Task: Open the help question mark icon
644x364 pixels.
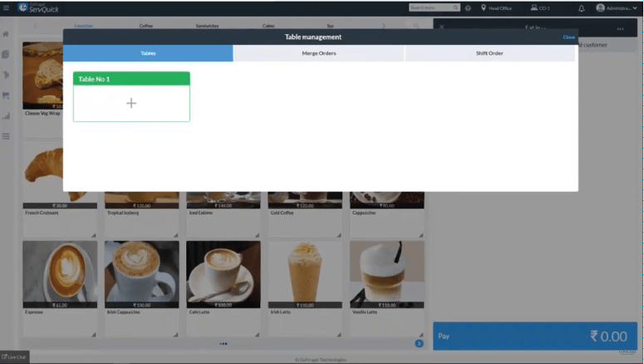Action: point(468,7)
